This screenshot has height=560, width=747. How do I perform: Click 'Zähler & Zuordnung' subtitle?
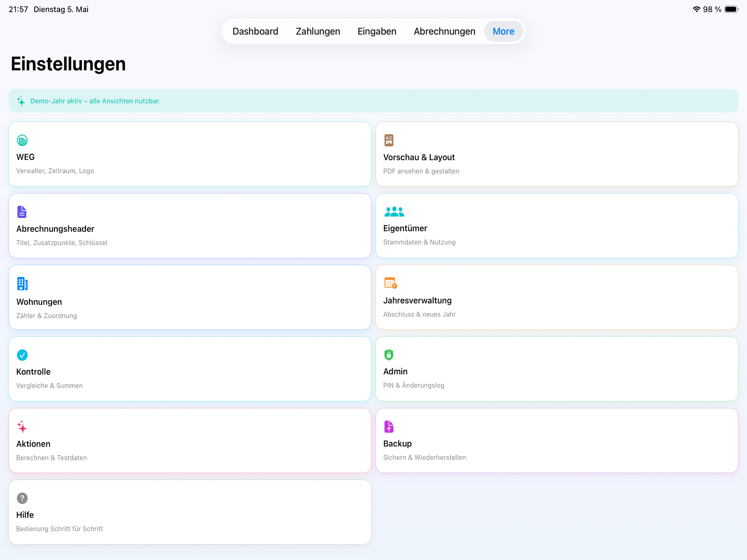pos(47,316)
